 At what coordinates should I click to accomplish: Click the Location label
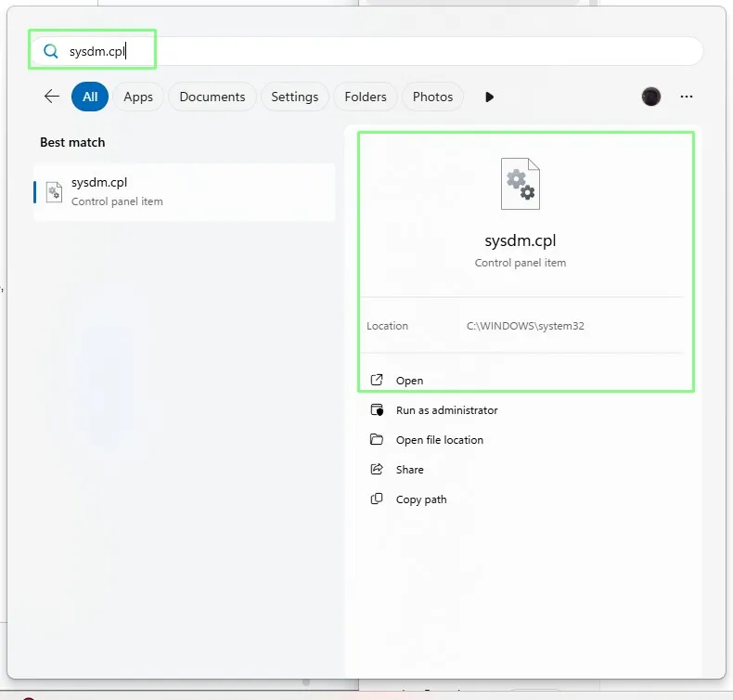point(387,326)
